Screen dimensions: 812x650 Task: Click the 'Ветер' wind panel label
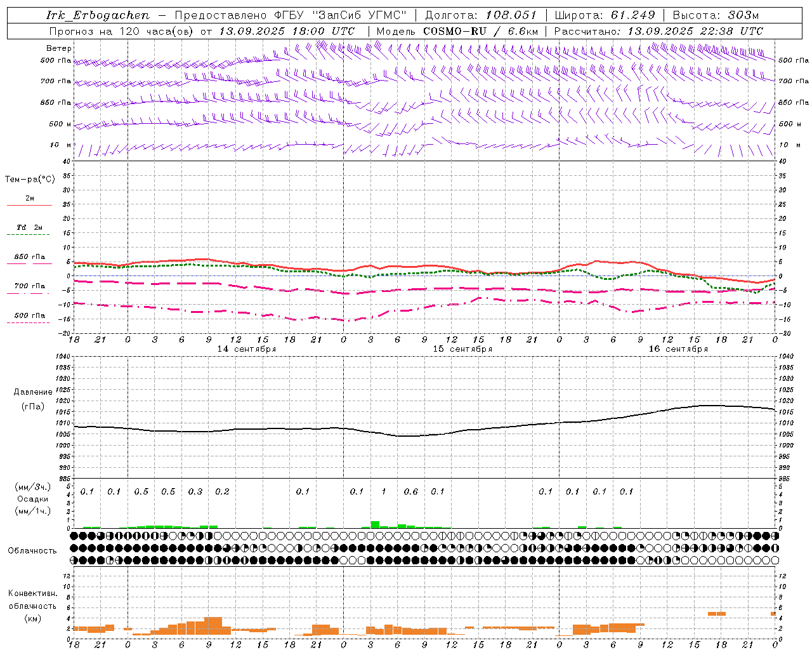[59, 48]
